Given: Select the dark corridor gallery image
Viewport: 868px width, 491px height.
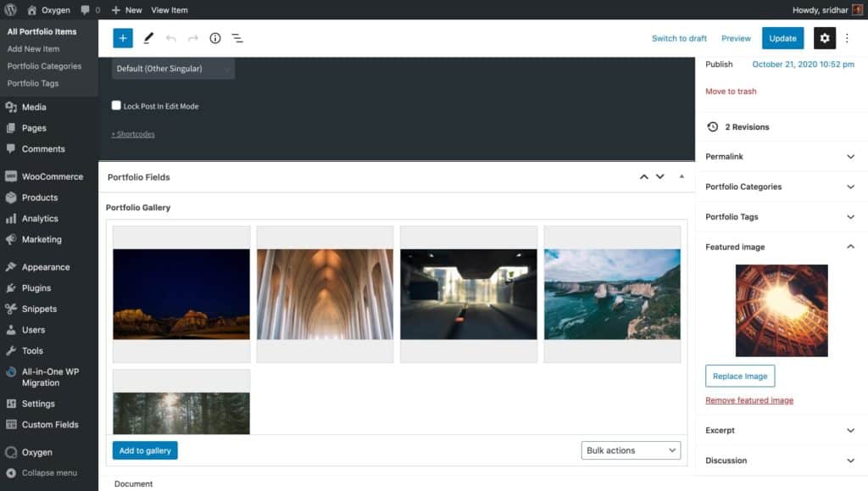Looking at the screenshot, I should pyautogui.click(x=468, y=294).
